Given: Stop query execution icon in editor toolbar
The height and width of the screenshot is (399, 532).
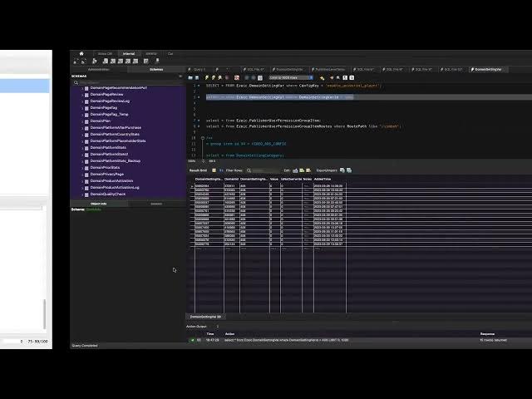Looking at the screenshot, I should (x=227, y=77).
